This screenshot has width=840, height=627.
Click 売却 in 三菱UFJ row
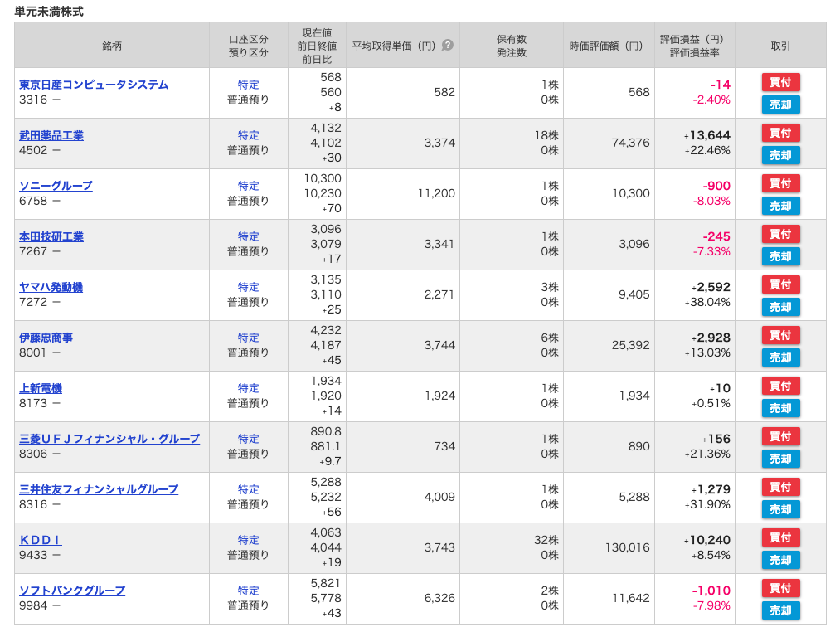point(780,459)
